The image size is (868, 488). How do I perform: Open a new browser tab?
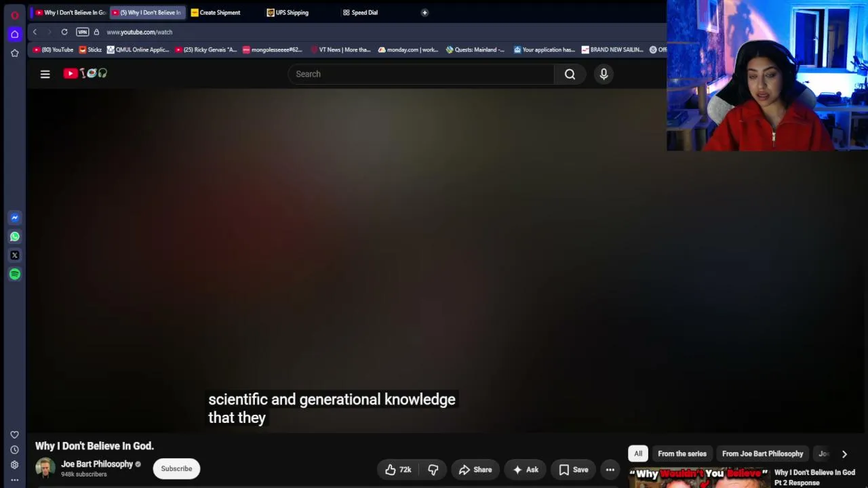click(425, 12)
